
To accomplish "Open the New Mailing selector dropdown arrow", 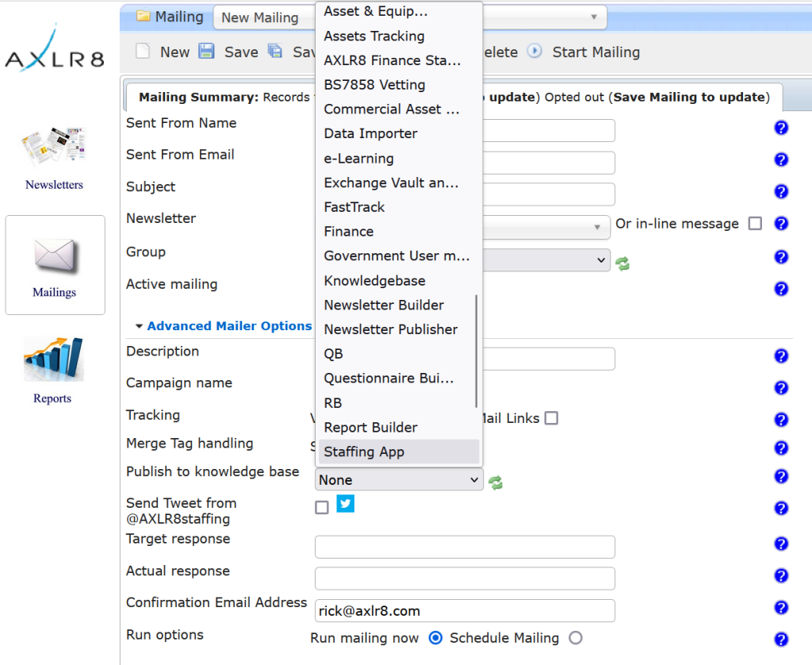I will pyautogui.click(x=594, y=17).
